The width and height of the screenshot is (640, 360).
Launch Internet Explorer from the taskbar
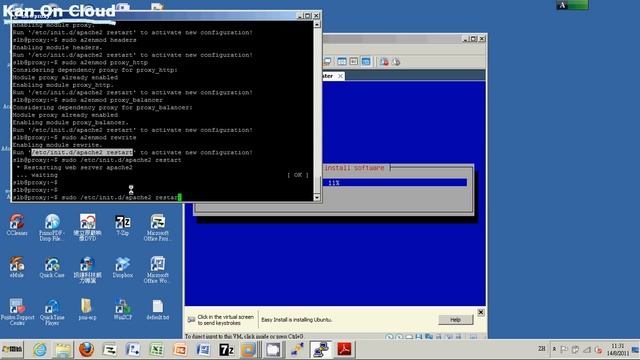pos(40,350)
